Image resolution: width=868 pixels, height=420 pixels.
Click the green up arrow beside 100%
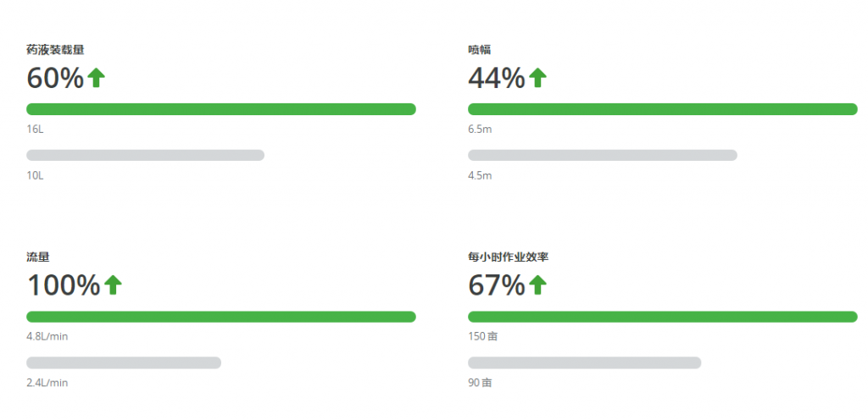point(113,285)
